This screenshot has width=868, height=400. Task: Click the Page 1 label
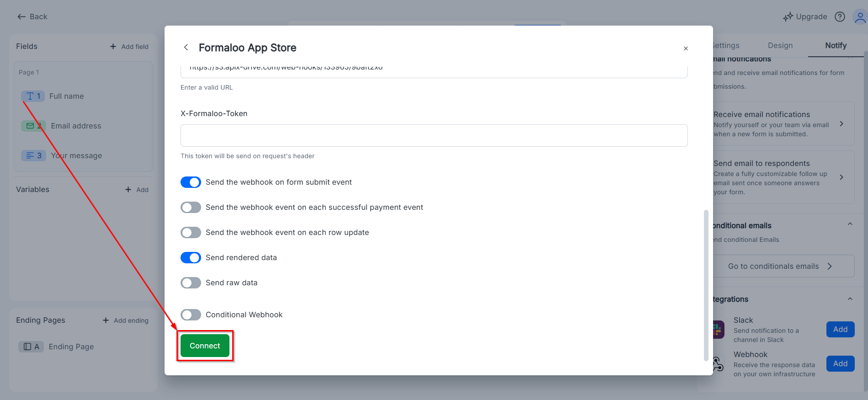[x=29, y=72]
